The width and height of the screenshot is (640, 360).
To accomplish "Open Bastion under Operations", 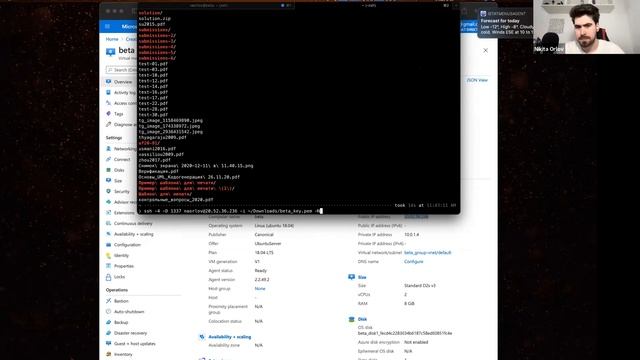I will point(121,301).
